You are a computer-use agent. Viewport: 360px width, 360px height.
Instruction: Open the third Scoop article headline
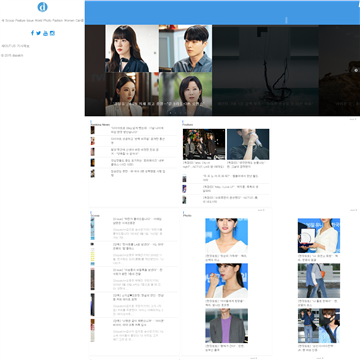pyautogui.click(x=138, y=271)
